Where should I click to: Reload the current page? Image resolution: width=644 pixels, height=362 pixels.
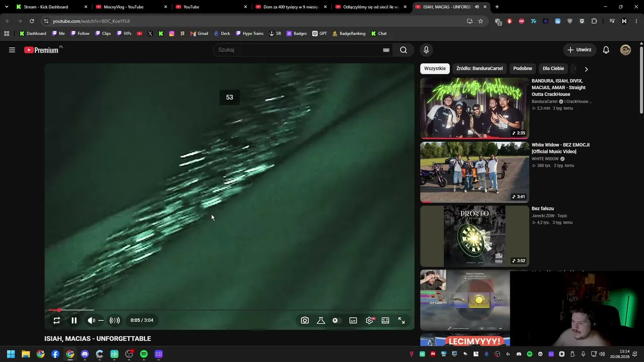pyautogui.click(x=32, y=21)
